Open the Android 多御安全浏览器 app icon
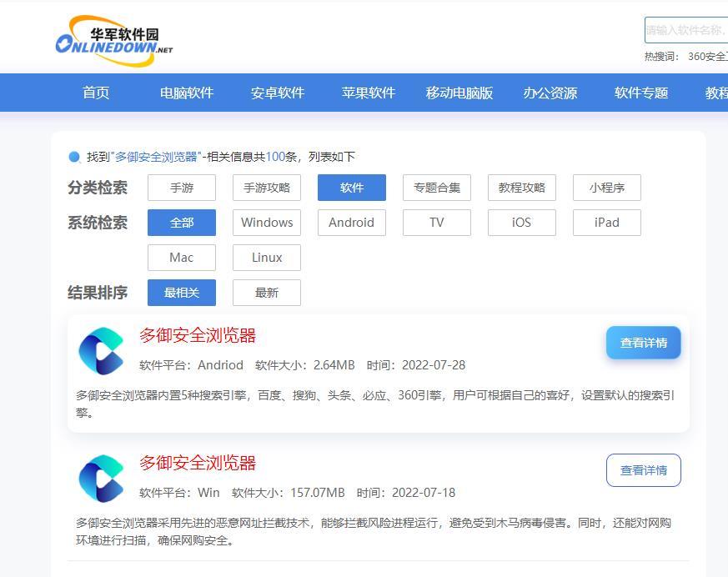The width and height of the screenshot is (728, 577). click(x=101, y=350)
